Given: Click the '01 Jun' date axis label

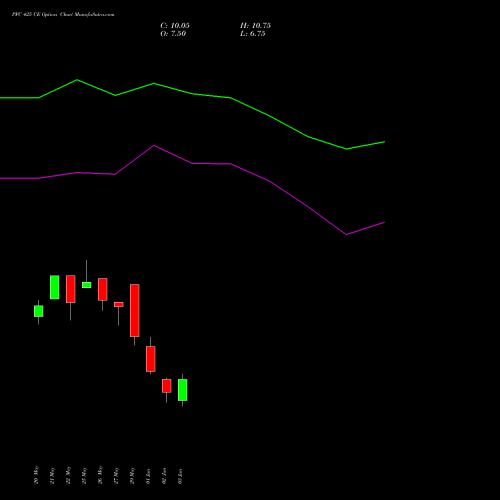Looking at the screenshot, I should (x=148, y=476).
